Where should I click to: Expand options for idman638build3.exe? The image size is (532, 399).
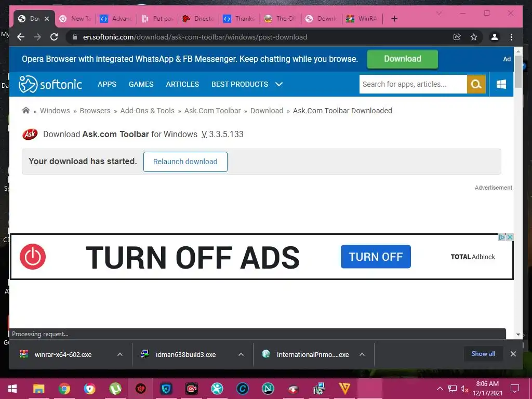241,354
